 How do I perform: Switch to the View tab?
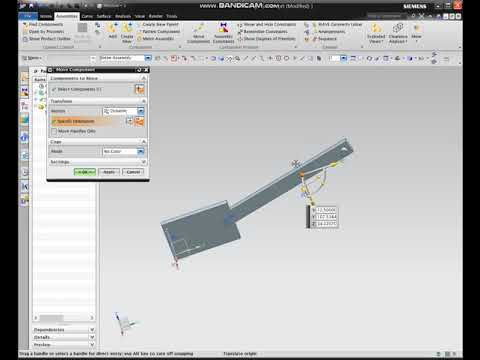[140, 16]
